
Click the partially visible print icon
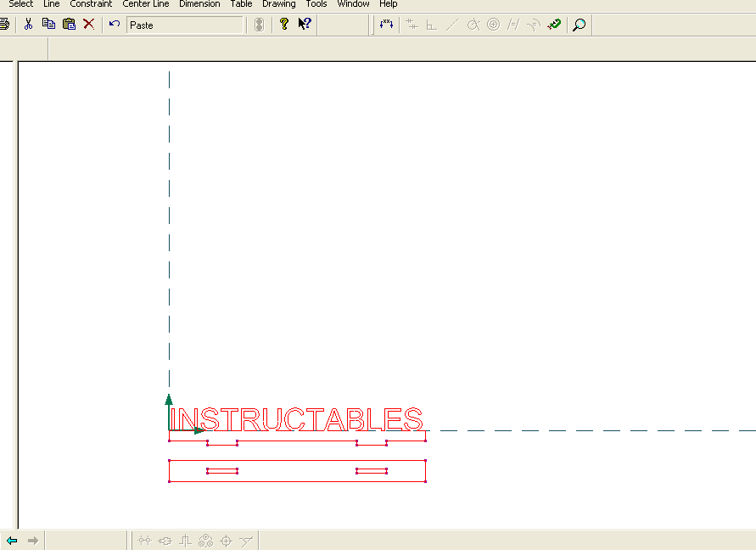click(4, 24)
